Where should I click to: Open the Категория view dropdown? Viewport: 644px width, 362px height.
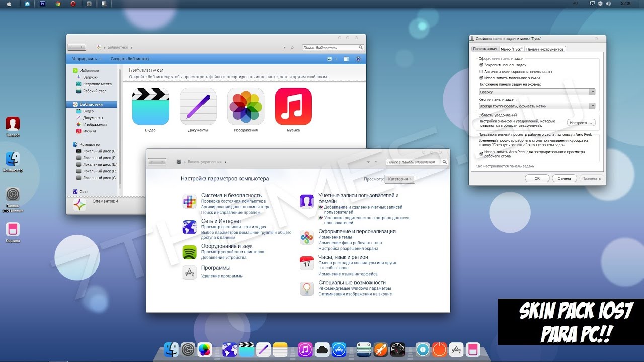click(399, 179)
